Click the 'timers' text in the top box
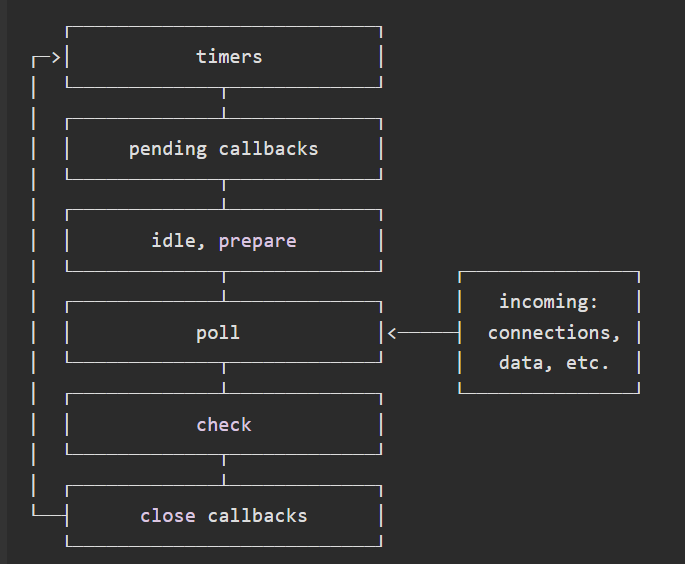 [x=229, y=57]
